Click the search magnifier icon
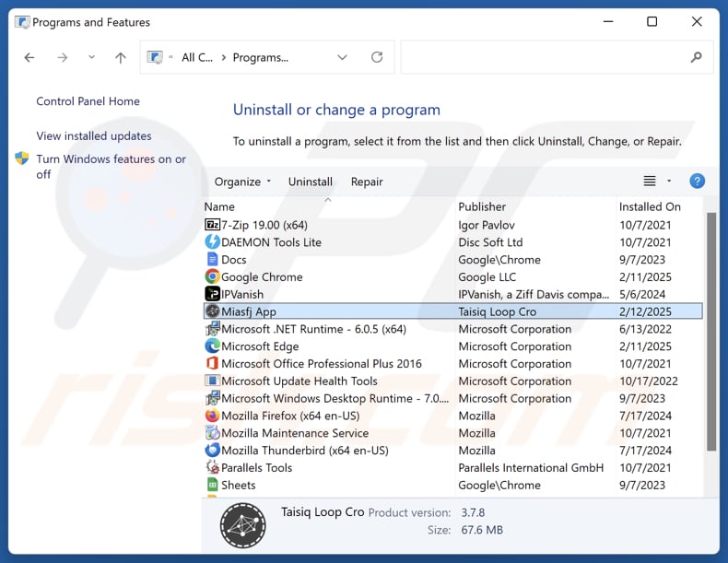 pyautogui.click(x=696, y=57)
